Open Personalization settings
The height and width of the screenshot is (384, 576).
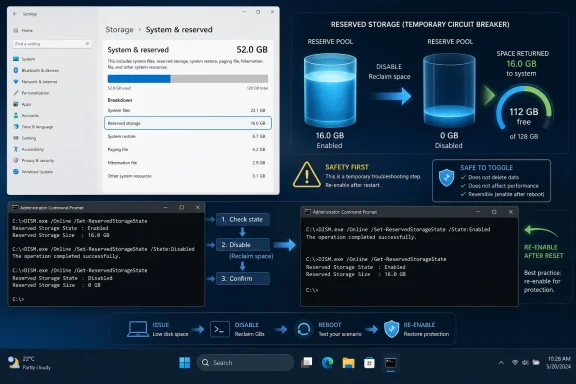pos(31,93)
